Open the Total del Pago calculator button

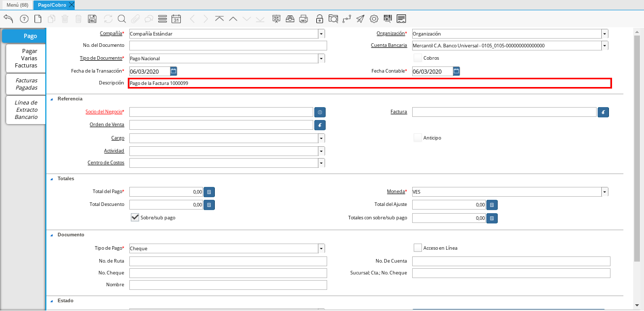pos(209,192)
